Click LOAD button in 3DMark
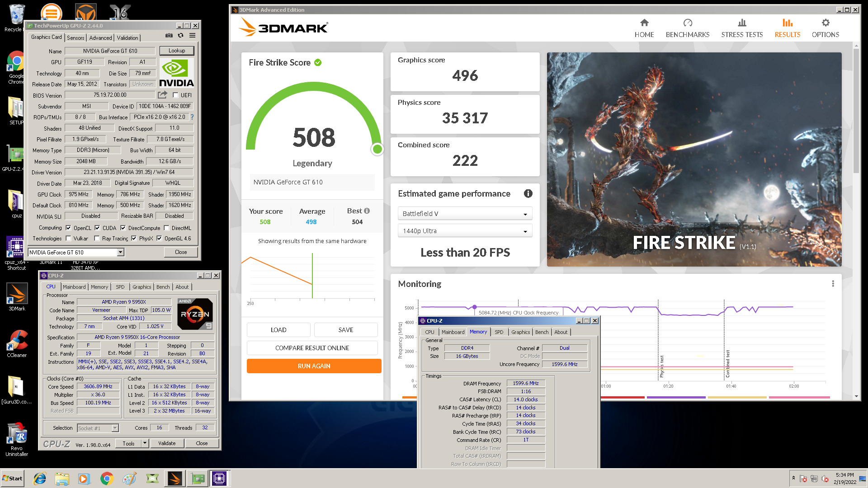 coord(278,330)
